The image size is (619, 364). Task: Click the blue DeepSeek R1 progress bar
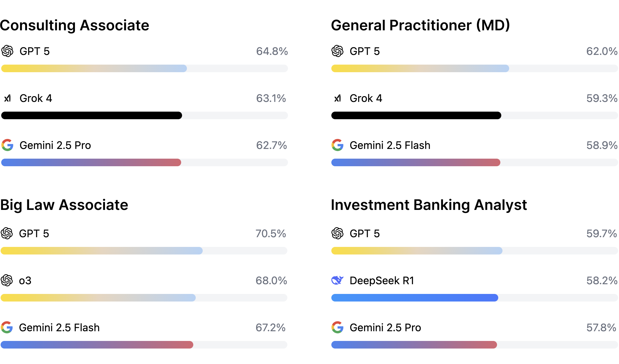414,298
